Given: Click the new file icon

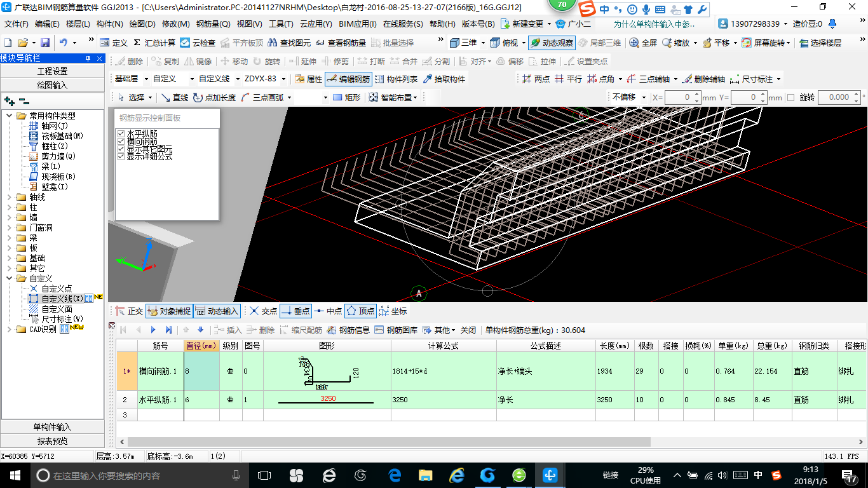Looking at the screenshot, I should pos(8,43).
